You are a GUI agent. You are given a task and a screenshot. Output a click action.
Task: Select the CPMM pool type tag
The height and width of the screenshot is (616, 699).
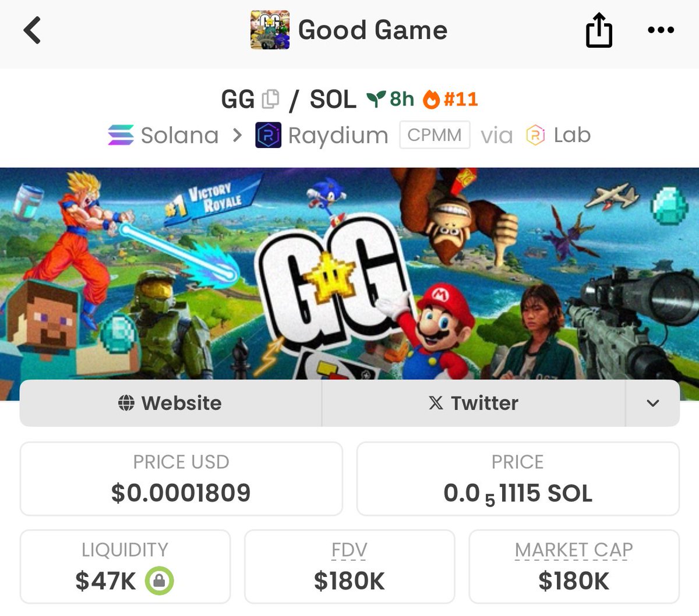tap(435, 134)
